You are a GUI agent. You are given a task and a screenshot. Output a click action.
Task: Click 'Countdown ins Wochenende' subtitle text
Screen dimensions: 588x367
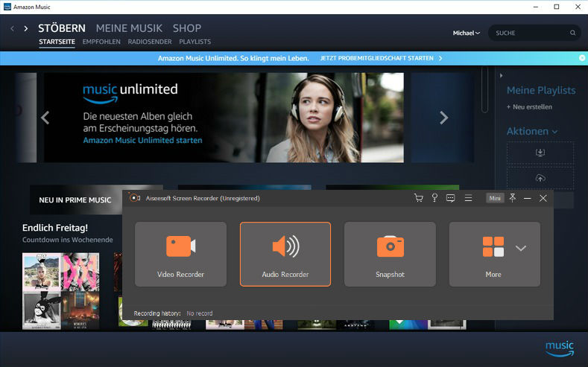68,240
